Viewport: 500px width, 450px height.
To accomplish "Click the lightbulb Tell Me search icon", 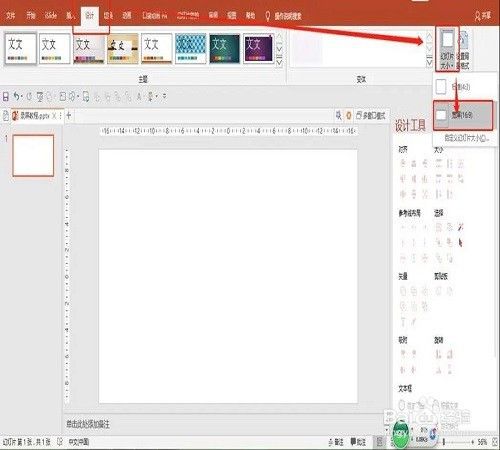I will [x=267, y=16].
